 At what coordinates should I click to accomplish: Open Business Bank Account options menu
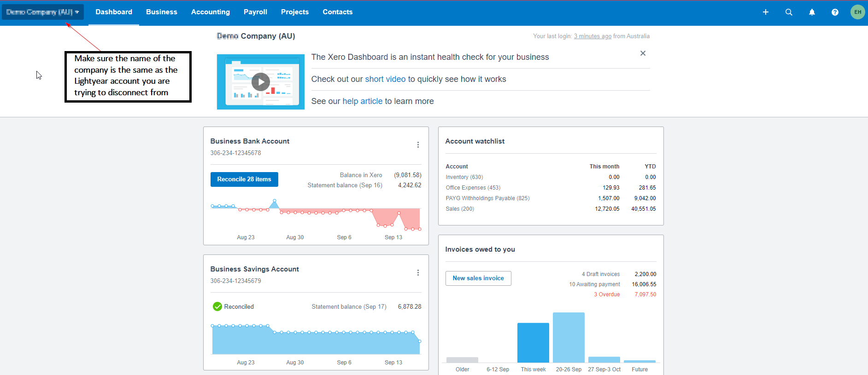point(418,145)
